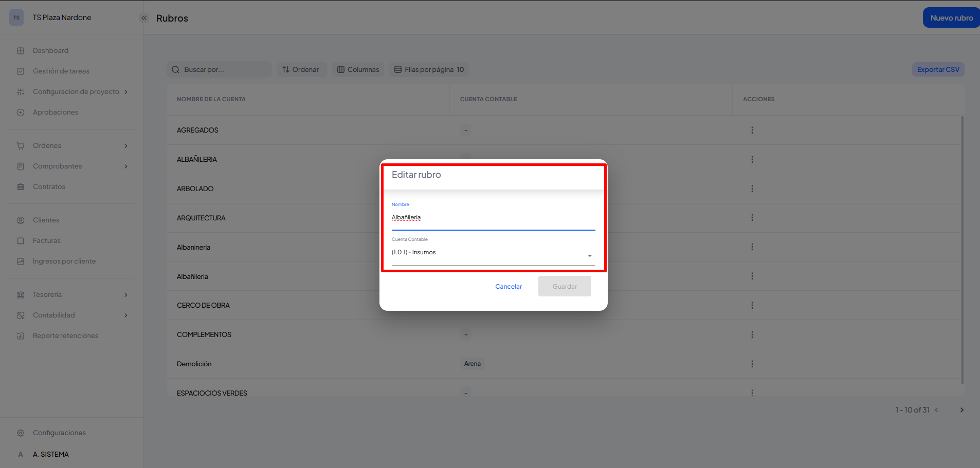Click the Nombre text field
Image resolution: width=980 pixels, height=468 pixels.
point(493,218)
